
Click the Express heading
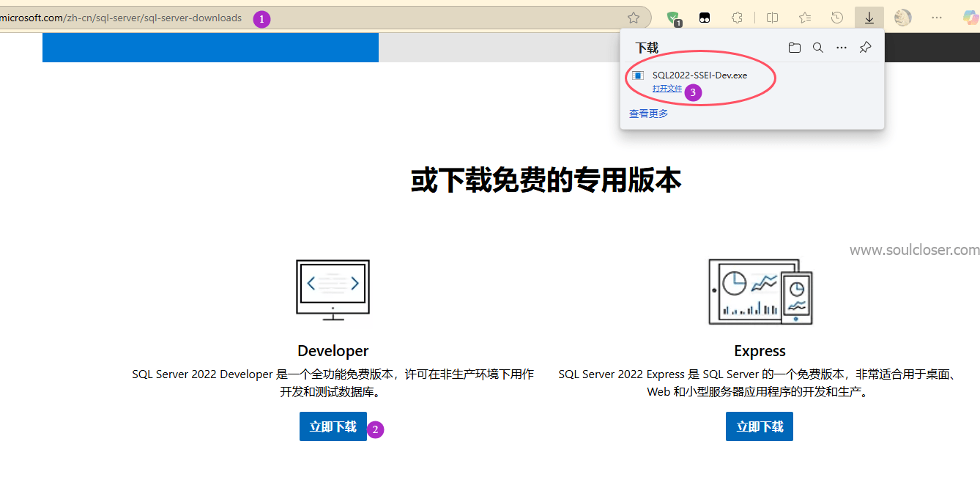(x=760, y=351)
